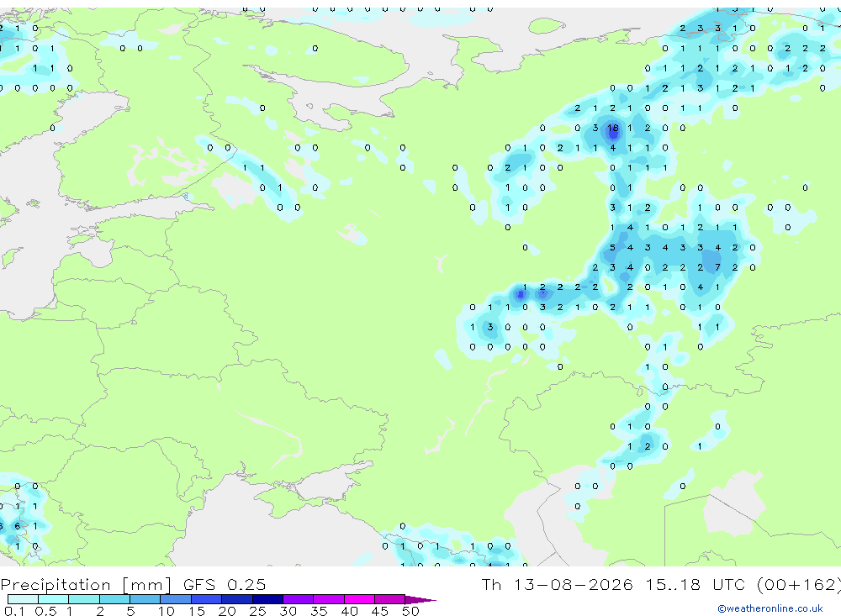The image size is (841, 616).
Task: Click the 10–15 mm legend color box
Action: coord(176,599)
